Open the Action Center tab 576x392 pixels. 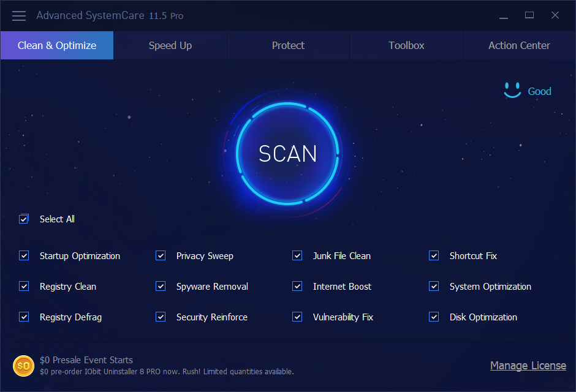[x=518, y=45]
